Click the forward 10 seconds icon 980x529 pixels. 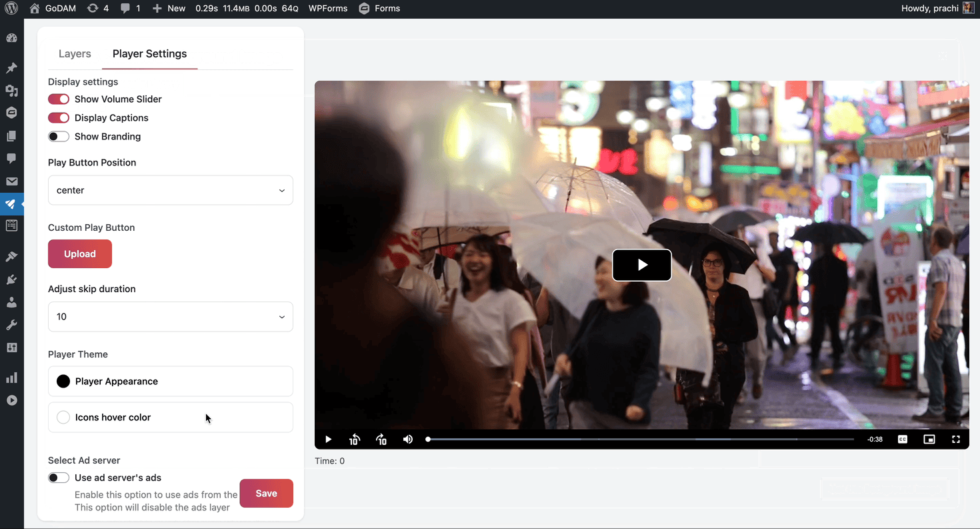tap(381, 439)
